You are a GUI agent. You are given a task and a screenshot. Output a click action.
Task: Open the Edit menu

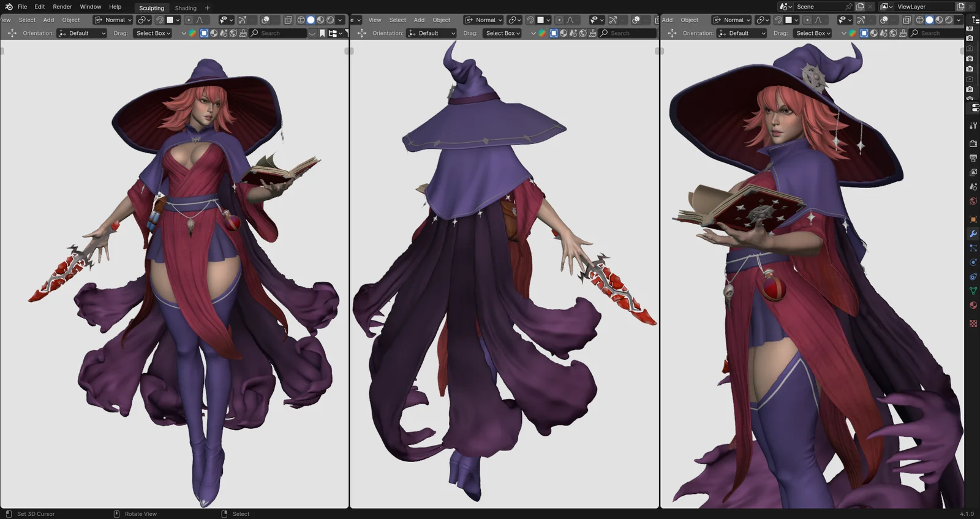tap(40, 7)
